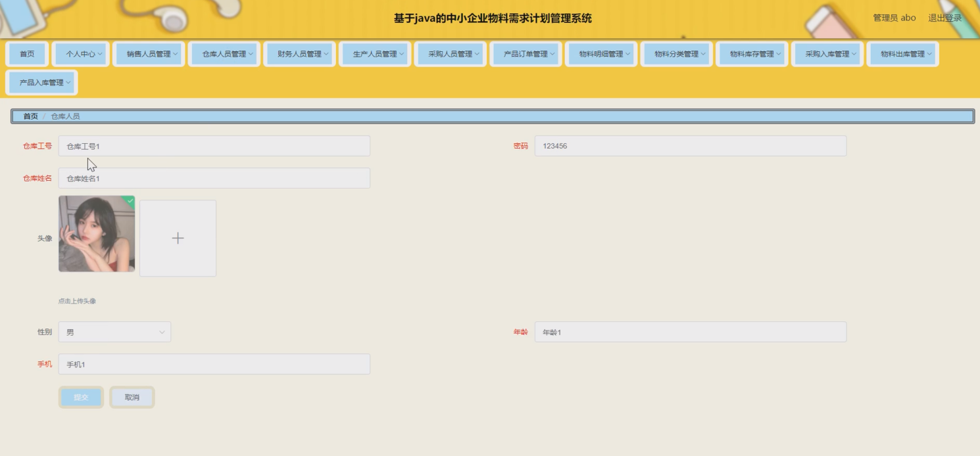This screenshot has height=456, width=980.
Task: Click the plus icon to add new avatar
Action: [178, 238]
